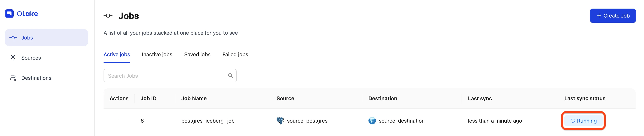Screen dimensions: 644x136
Task: Switch to the Saved jobs tab
Action: click(x=197, y=55)
